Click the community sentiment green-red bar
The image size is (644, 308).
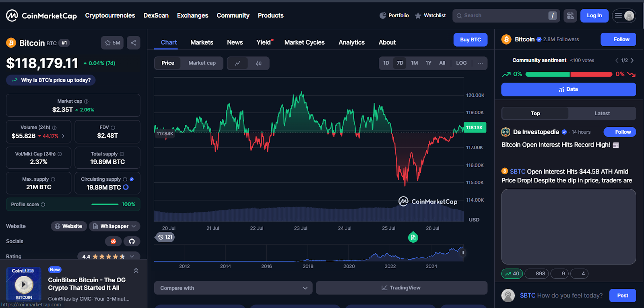click(x=569, y=74)
